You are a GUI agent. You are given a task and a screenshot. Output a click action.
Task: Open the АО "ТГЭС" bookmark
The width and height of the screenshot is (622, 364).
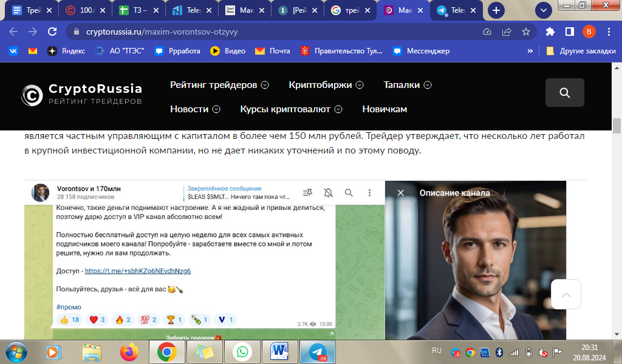120,51
